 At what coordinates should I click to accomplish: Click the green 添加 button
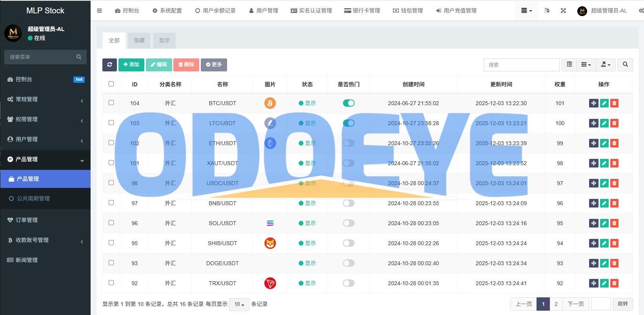click(x=131, y=65)
